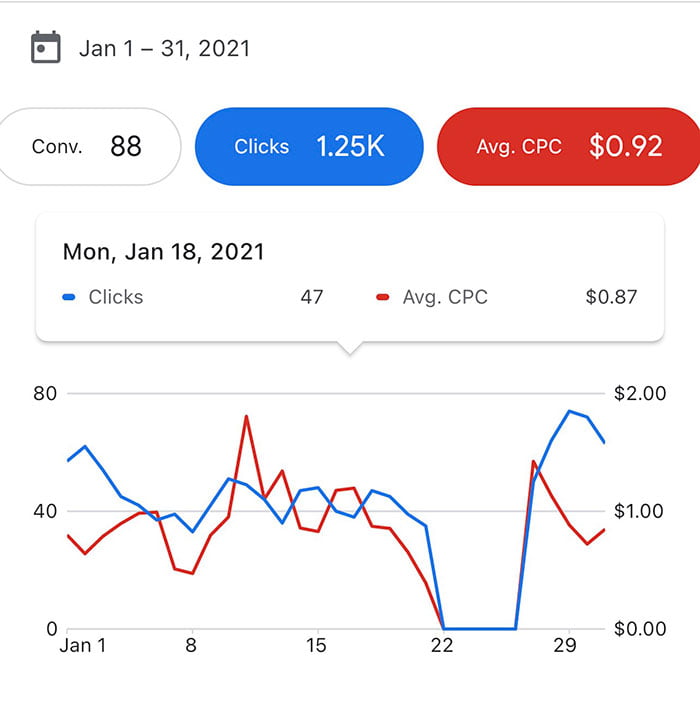The width and height of the screenshot is (700, 708).
Task: Open the calendar date picker icon
Action: pyautogui.click(x=46, y=47)
